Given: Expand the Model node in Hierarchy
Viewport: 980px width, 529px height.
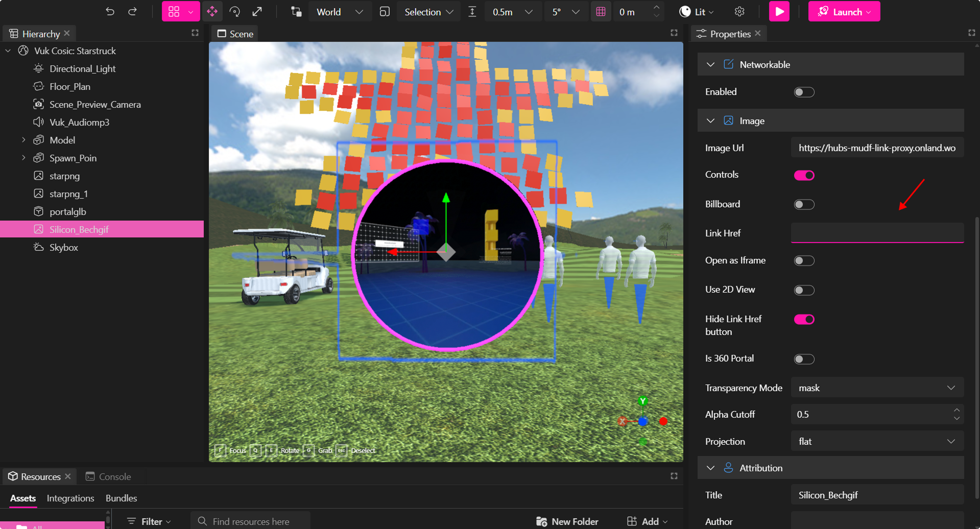Looking at the screenshot, I should click(x=23, y=140).
